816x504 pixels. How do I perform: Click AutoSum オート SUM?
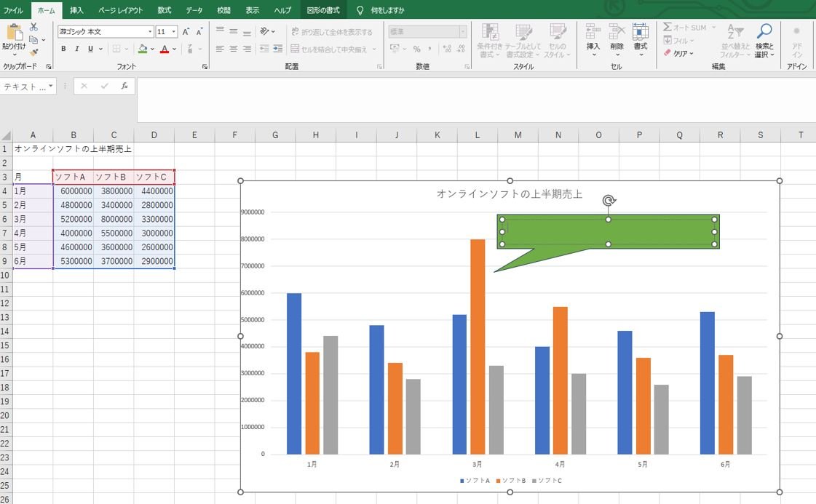685,27
